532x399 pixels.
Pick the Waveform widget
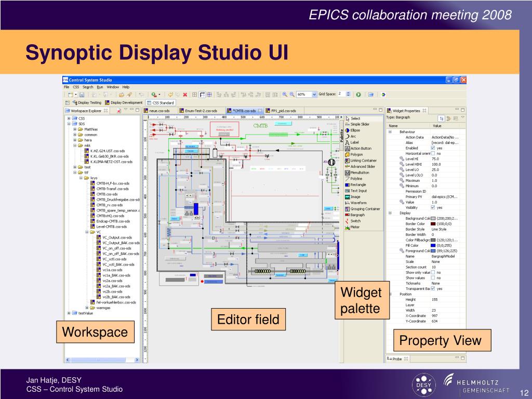click(x=356, y=203)
